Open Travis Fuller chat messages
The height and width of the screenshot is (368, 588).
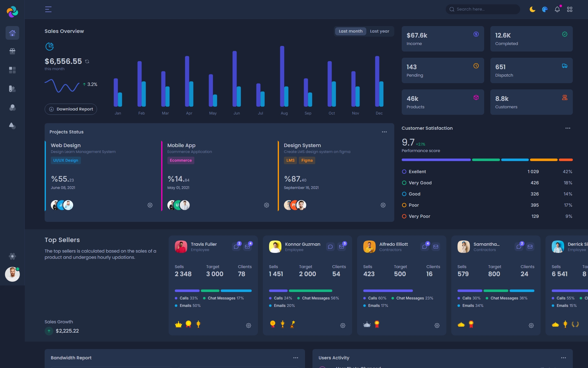pos(237,246)
